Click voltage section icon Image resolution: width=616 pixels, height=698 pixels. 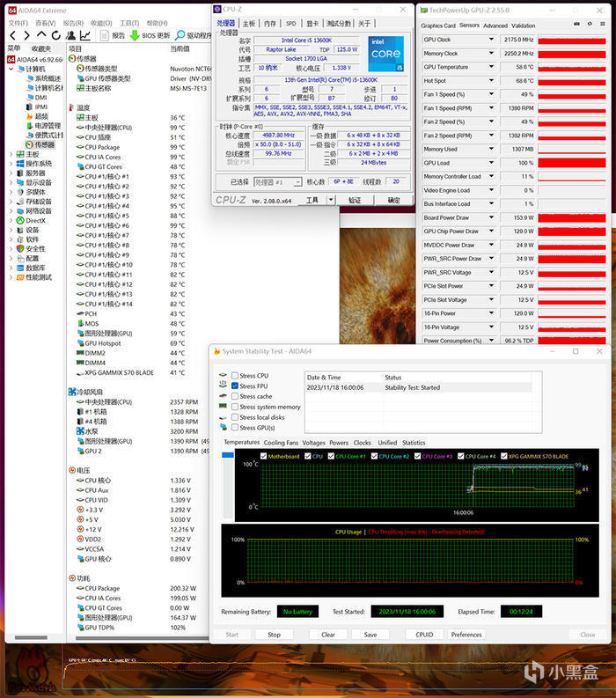[72, 470]
